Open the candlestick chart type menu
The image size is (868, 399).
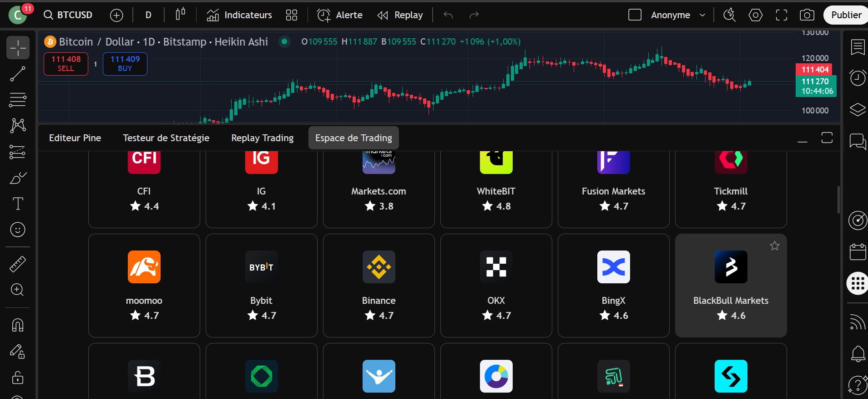point(180,15)
